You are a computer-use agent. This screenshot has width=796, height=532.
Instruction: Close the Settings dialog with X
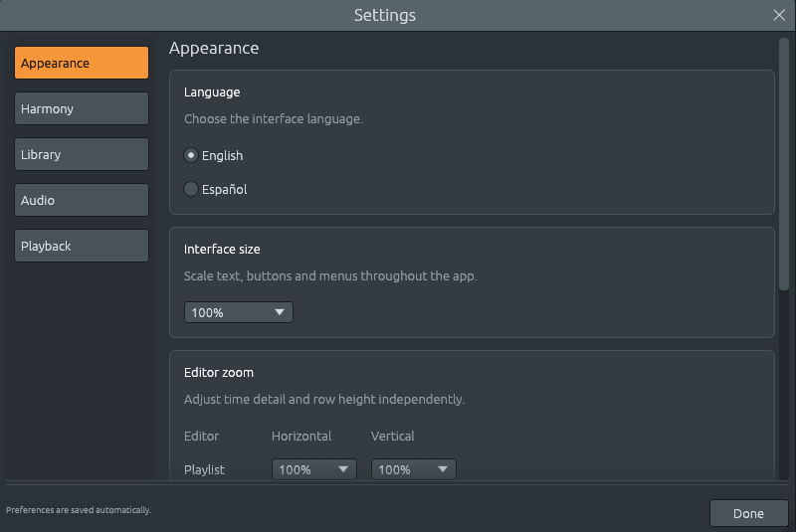tap(779, 15)
